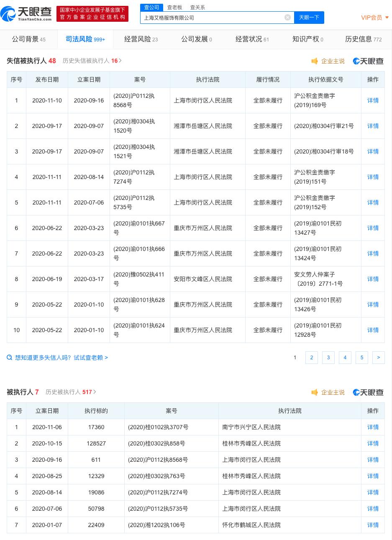Click the company name search input field
Image resolution: width=392 pixels, height=540 pixels.
(211, 18)
